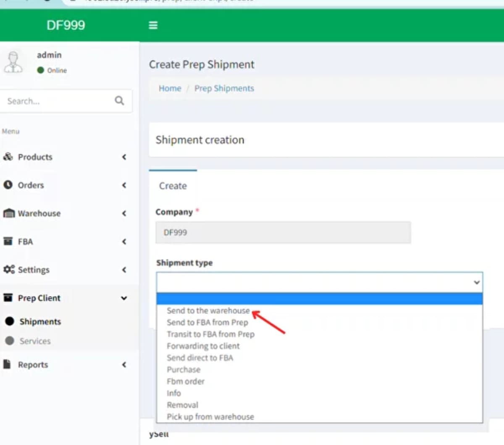The height and width of the screenshot is (445, 504).
Task: Click the hamburger menu toggle icon
Action: (153, 25)
